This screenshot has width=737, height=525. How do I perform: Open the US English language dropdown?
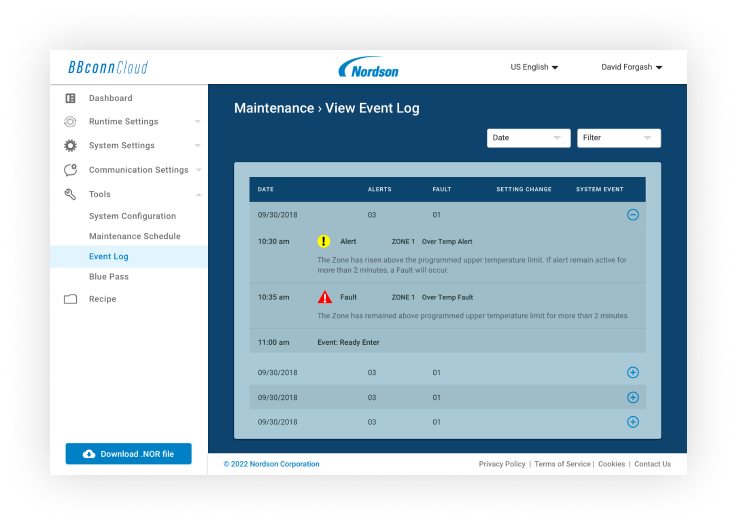pos(534,67)
